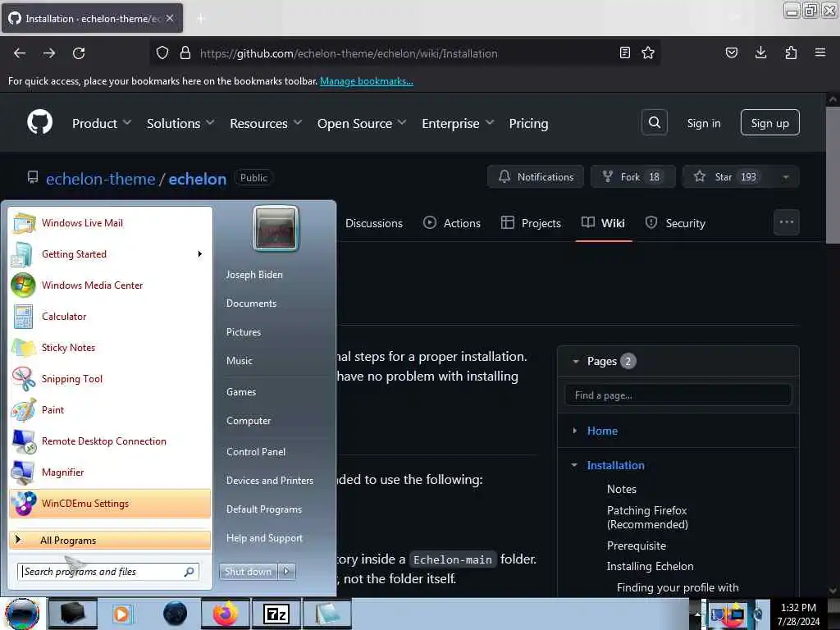Click the Manage bookmarks link
Image resolution: width=840 pixels, height=630 pixels.
[x=367, y=81]
